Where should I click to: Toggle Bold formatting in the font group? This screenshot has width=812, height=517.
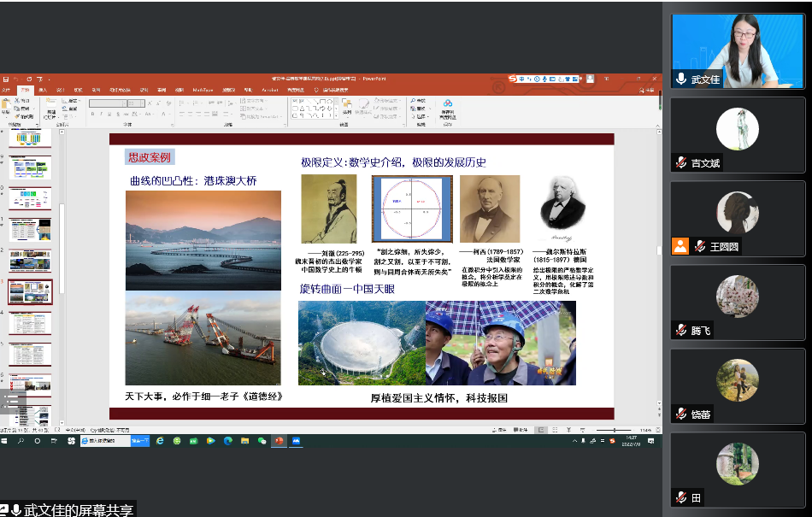pyautogui.click(x=92, y=115)
